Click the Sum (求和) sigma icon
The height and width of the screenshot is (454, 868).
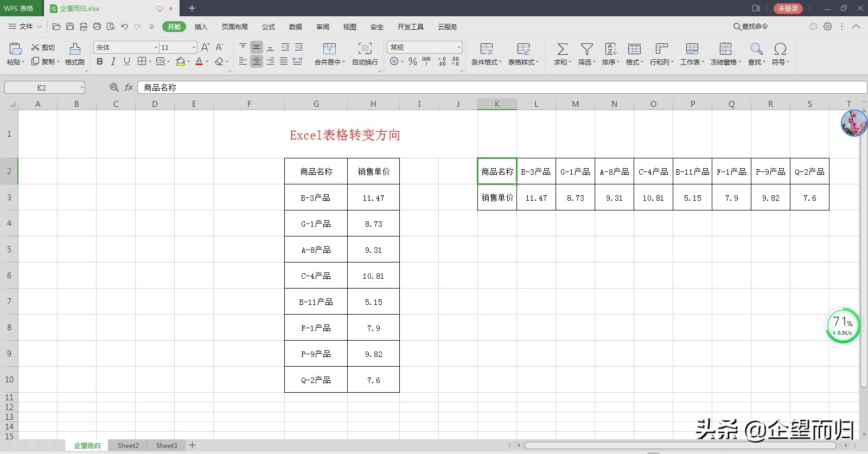(563, 49)
